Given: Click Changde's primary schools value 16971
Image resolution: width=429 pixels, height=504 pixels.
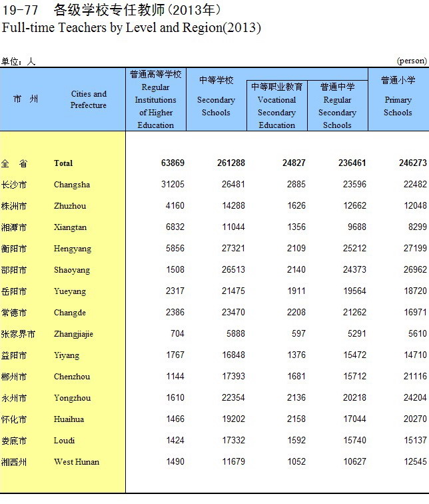Looking at the screenshot, I should coord(415,312).
